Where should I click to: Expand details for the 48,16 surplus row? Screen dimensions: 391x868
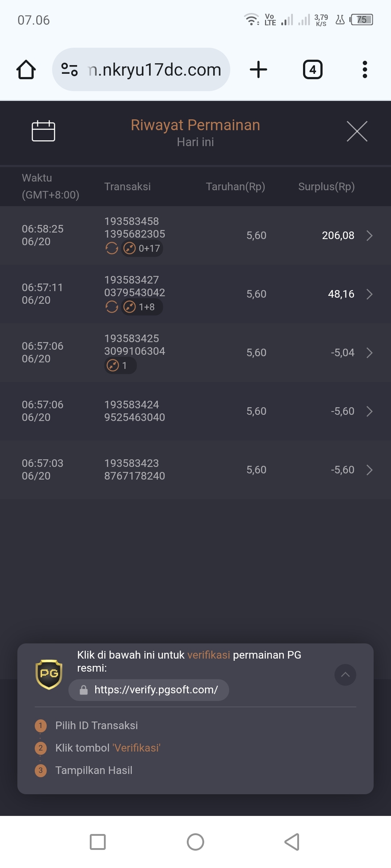[x=370, y=294]
